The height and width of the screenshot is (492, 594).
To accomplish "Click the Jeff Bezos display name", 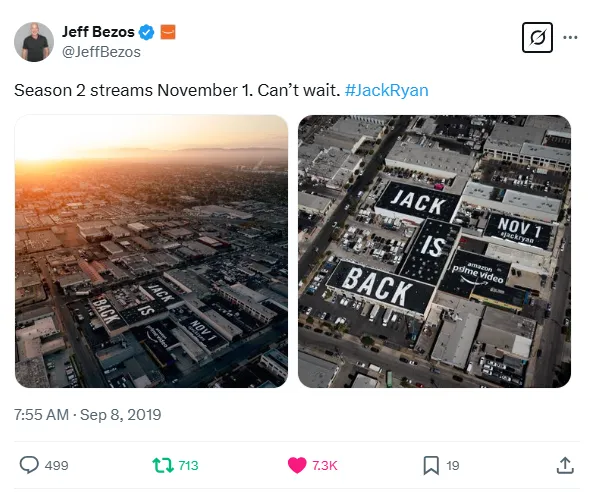I will [98, 32].
